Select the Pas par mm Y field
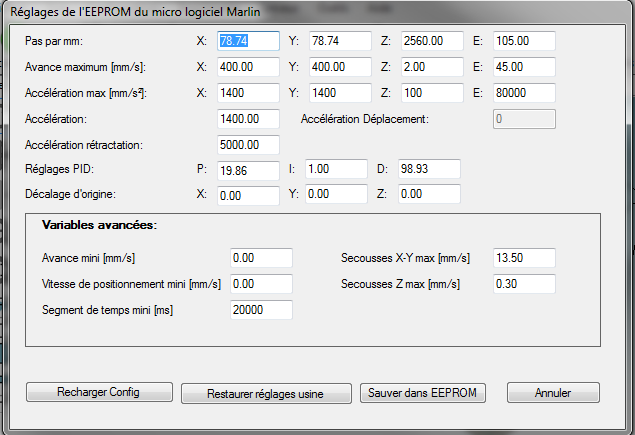Viewport: 635px width, 435px height. tap(340, 41)
